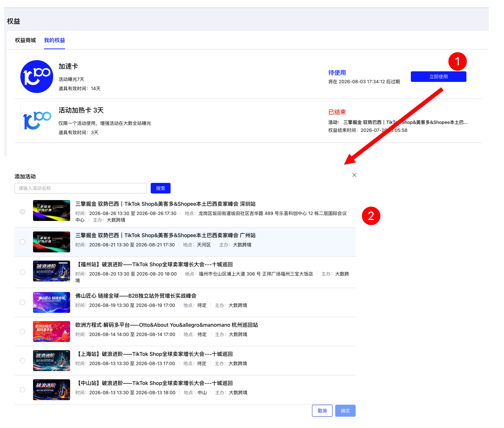Viewport: 504px width, 428px height.
Task: Cancel with the 取消 button
Action: (x=322, y=411)
